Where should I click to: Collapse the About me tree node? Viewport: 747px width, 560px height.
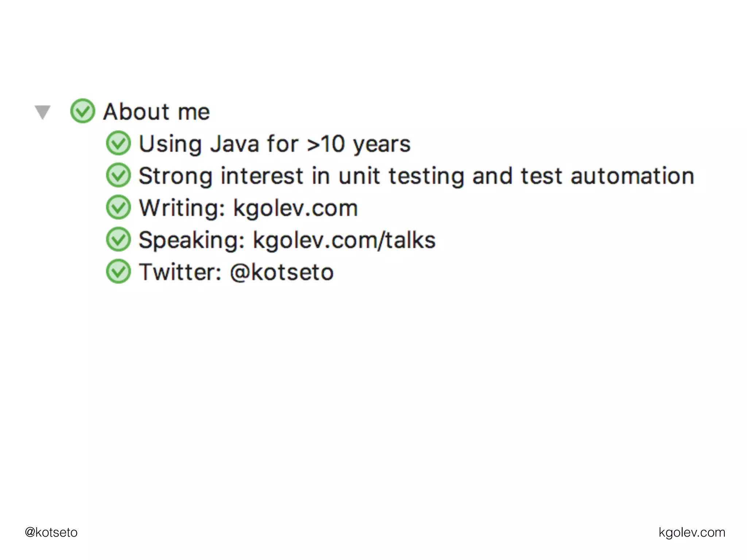43,112
